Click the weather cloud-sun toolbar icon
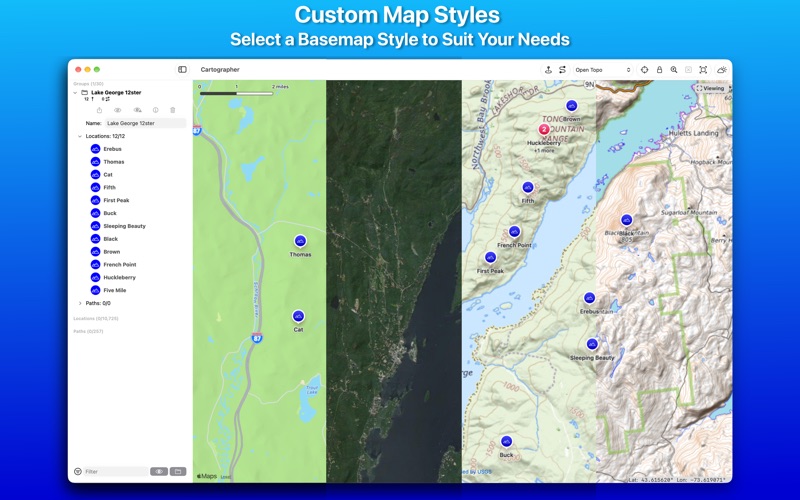 click(722, 70)
